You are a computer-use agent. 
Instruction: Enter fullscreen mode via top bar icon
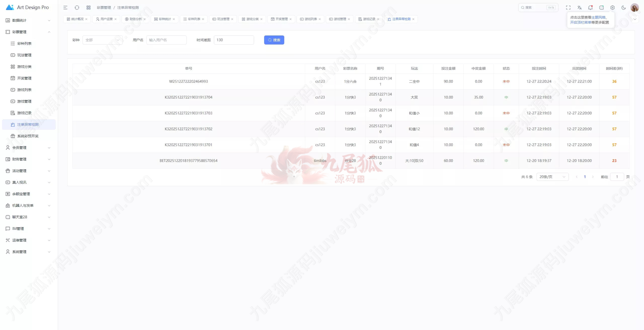[x=568, y=8]
